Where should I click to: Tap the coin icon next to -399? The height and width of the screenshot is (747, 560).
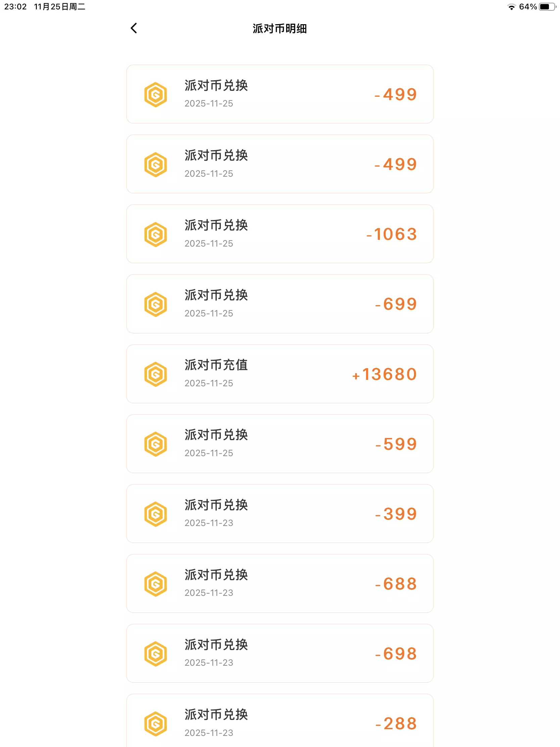156,514
